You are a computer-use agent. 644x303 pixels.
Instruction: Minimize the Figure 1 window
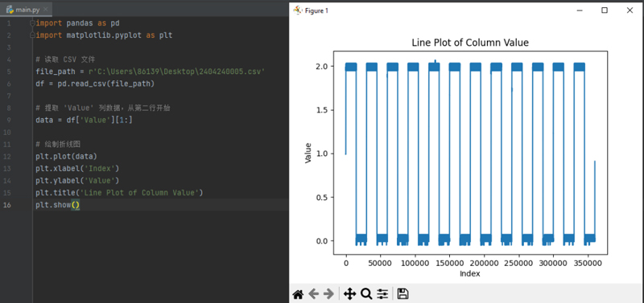[579, 10]
